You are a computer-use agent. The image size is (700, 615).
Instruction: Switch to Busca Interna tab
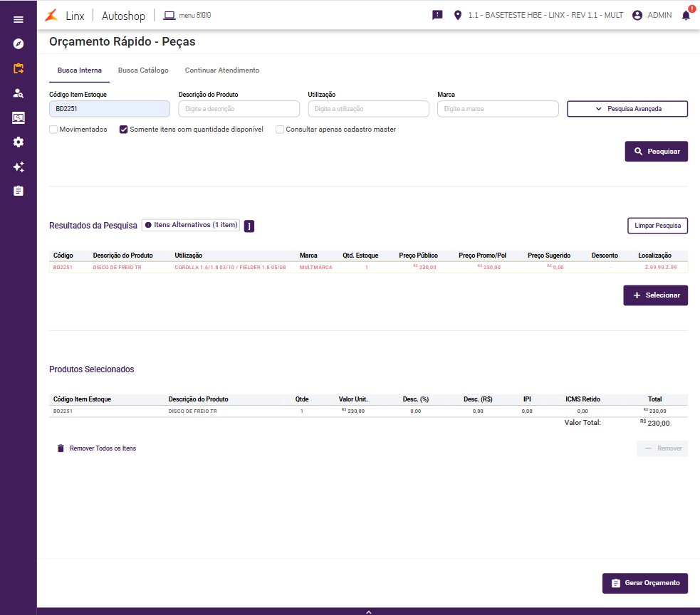click(x=80, y=70)
